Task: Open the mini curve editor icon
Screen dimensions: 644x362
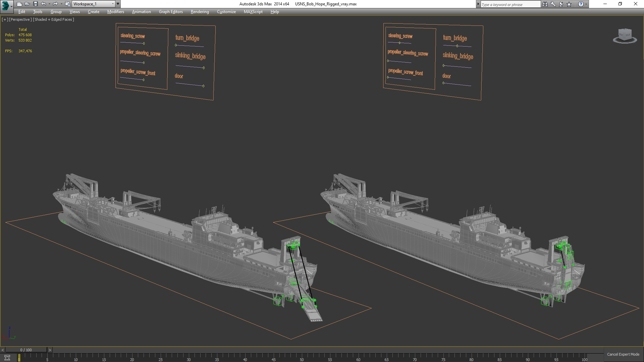Action: [x=7, y=358]
